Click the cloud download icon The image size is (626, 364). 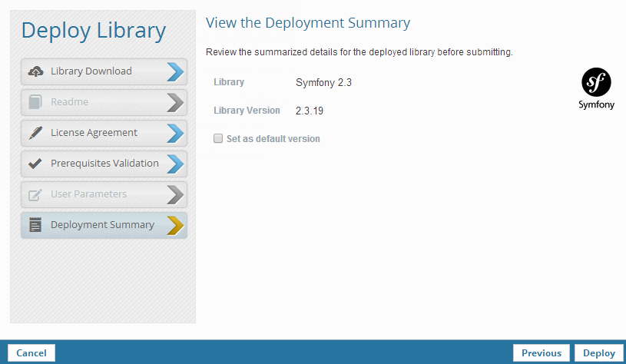35,71
